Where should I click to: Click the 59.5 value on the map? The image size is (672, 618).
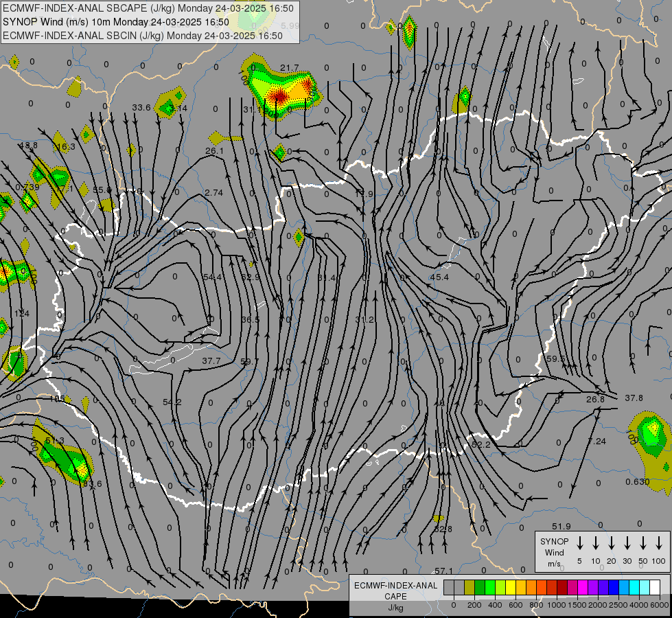[556, 358]
